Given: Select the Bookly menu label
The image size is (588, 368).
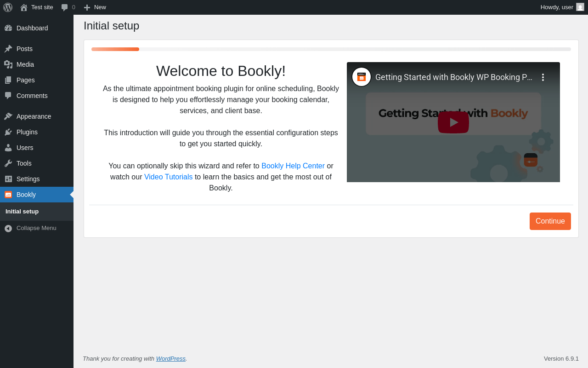Looking at the screenshot, I should [26, 195].
